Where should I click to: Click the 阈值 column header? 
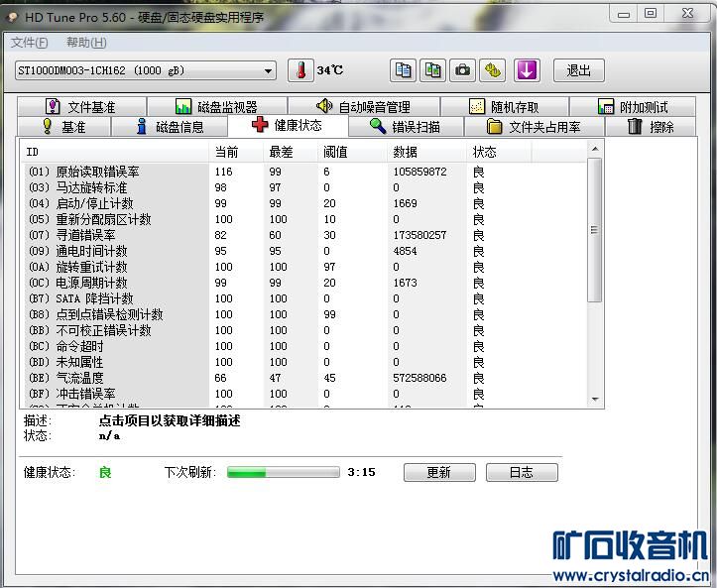(x=353, y=152)
